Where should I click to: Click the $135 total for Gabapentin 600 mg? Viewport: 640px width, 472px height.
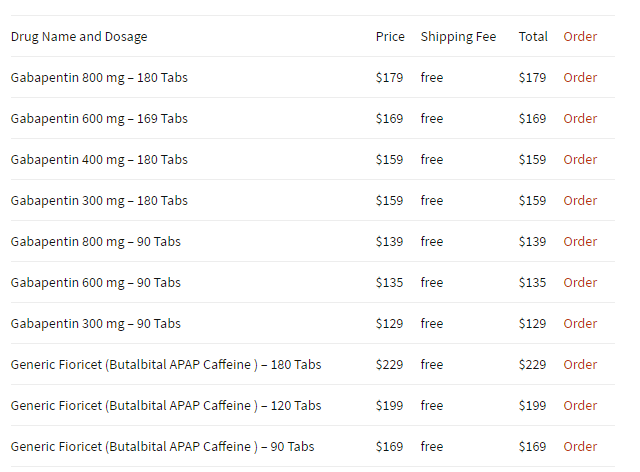point(532,283)
